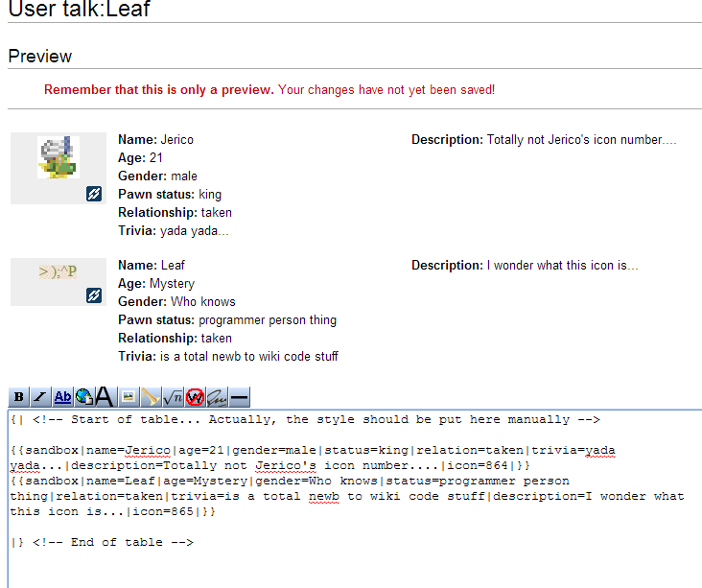Open Jerico's pixel avatar image

point(57,157)
